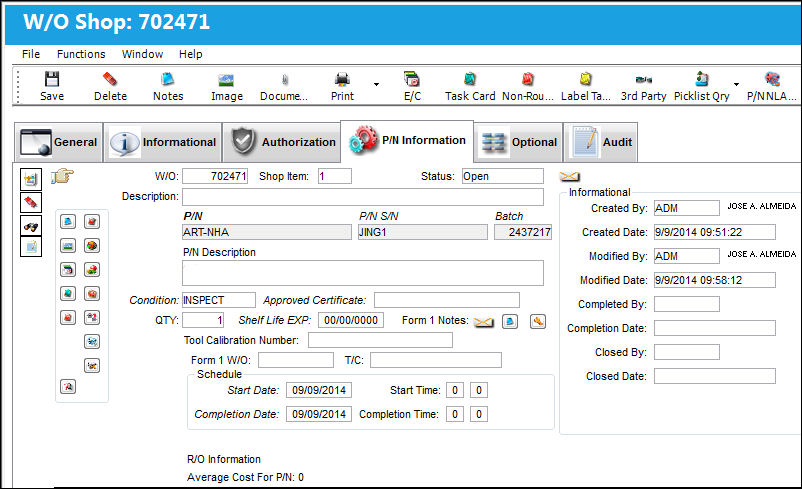
Task: Click the red eraser icon in the left sidebar
Action: 31,203
